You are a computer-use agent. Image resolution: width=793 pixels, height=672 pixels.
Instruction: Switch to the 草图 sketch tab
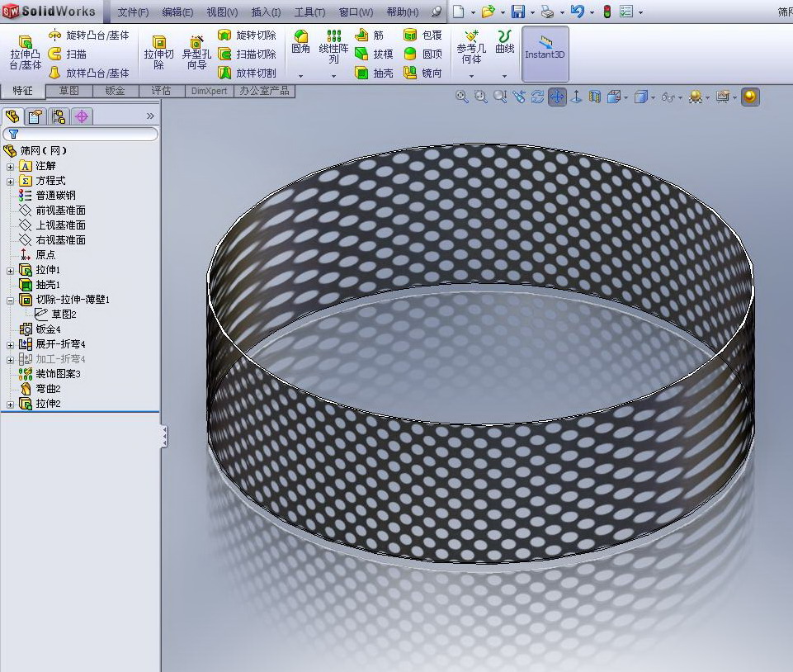coord(68,91)
